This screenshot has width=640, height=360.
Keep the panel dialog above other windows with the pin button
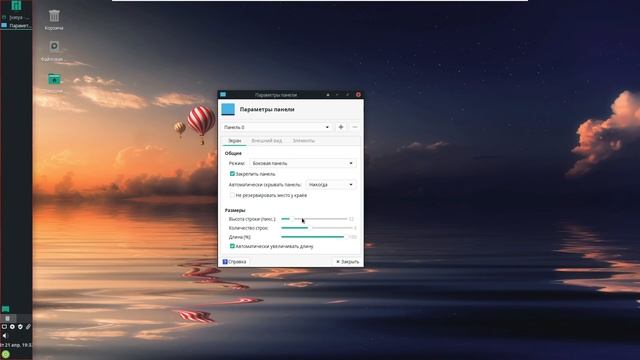(x=328, y=95)
